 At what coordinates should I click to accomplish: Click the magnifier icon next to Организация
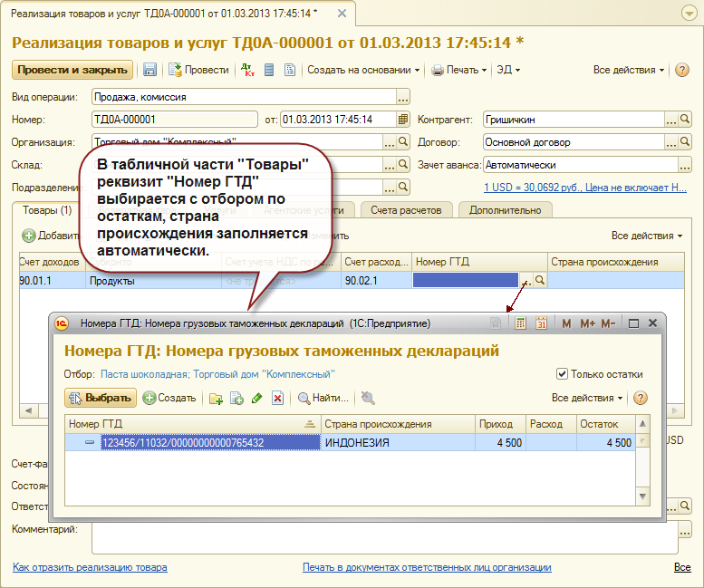(402, 142)
